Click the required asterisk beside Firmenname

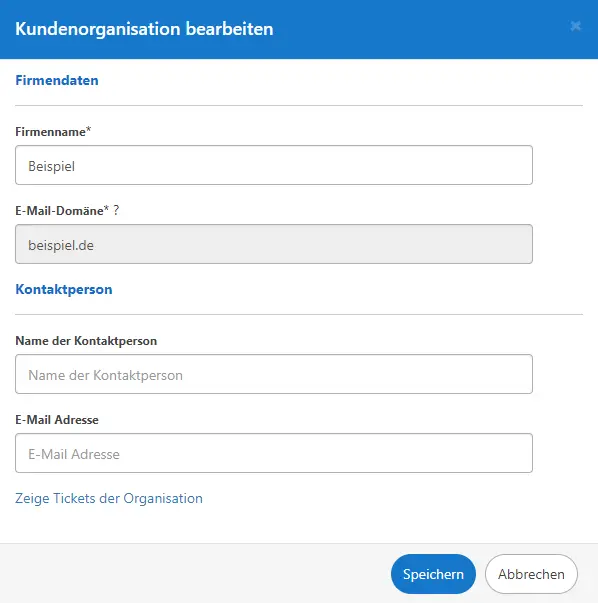88,130
